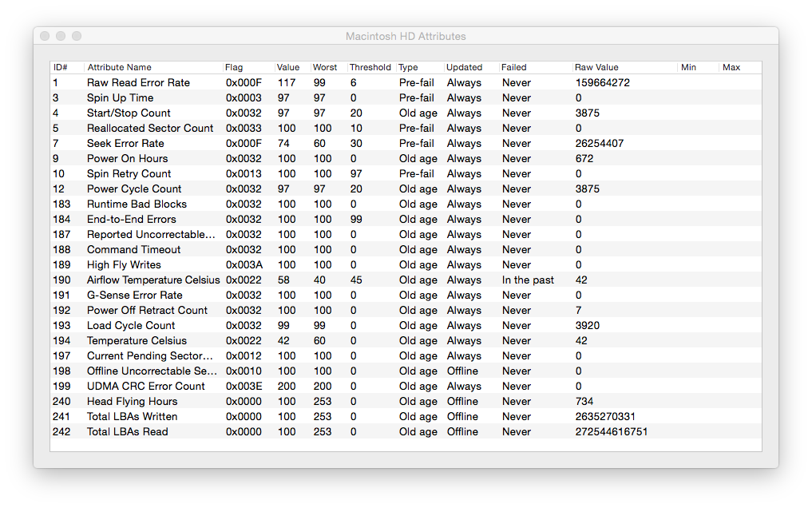This screenshot has height=508, width=812.
Task: Select the Total LBAs Read row
Action: click(406, 431)
